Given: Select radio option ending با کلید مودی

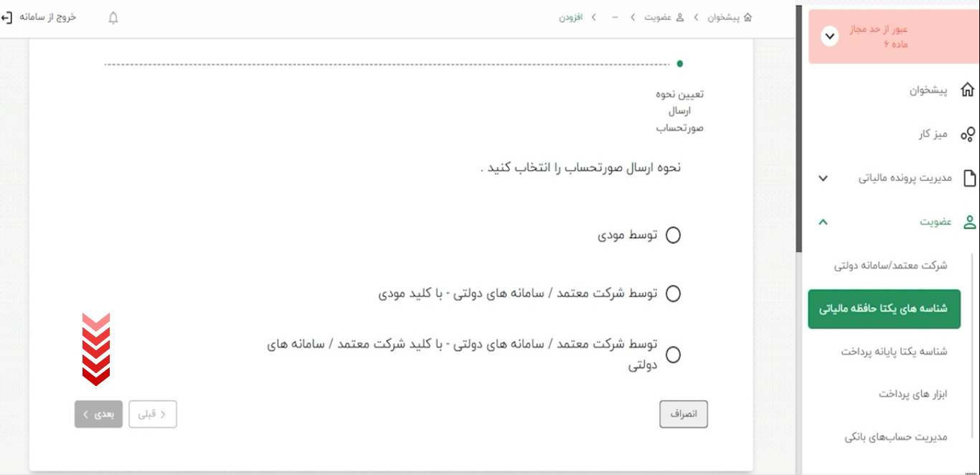Looking at the screenshot, I should click(x=673, y=293).
